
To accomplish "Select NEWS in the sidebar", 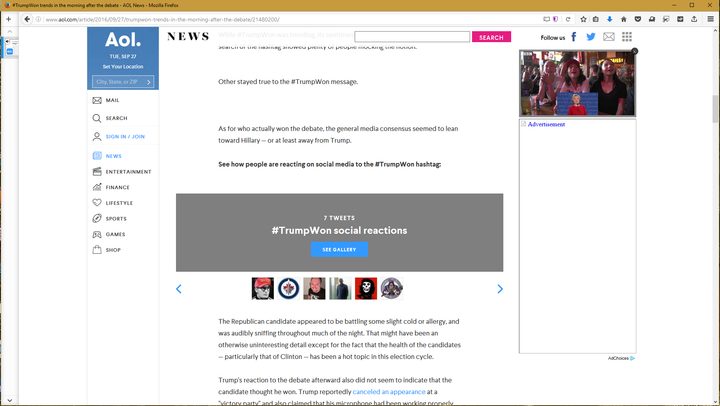I will point(113,156).
